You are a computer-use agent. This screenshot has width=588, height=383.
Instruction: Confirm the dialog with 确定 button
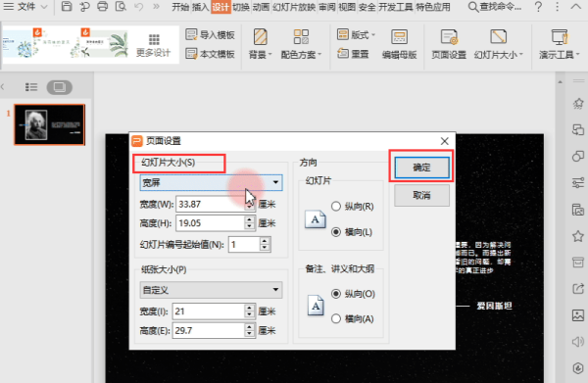tap(421, 168)
